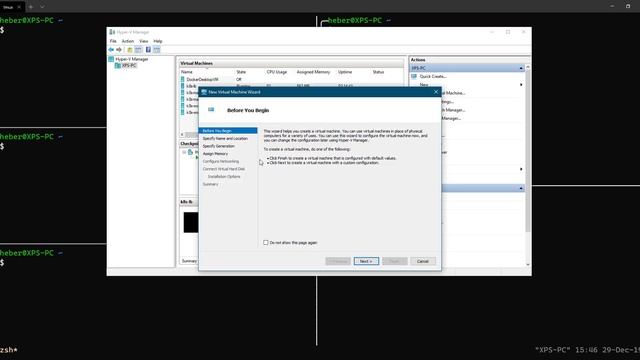
Task: Sort by the Uptime column header
Action: (345, 72)
